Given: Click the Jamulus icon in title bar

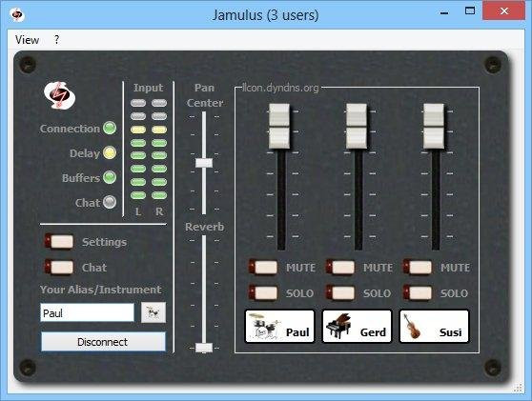Looking at the screenshot, I should [x=17, y=15].
